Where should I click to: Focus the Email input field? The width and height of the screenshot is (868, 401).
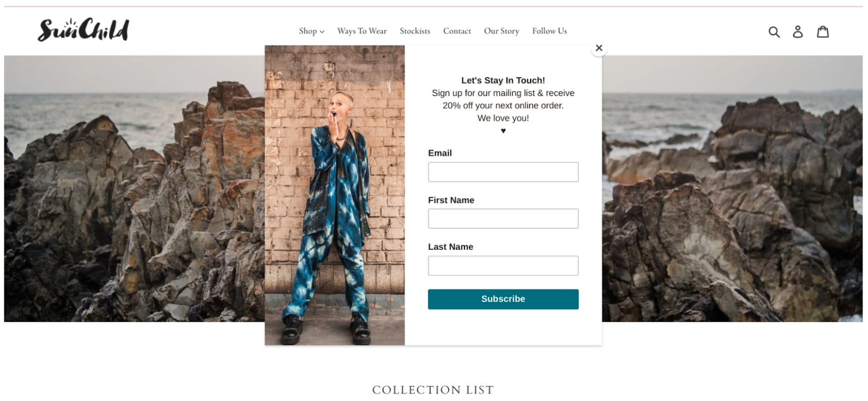(503, 172)
